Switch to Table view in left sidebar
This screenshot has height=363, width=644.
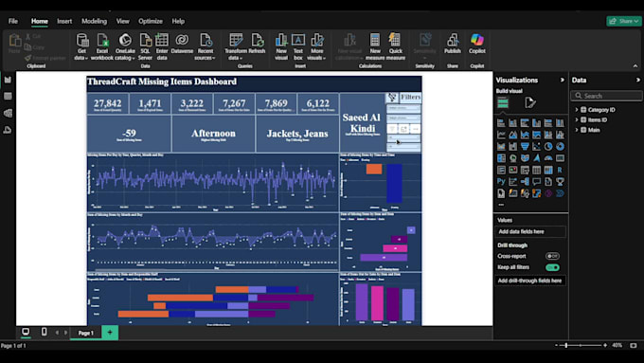[x=8, y=96]
